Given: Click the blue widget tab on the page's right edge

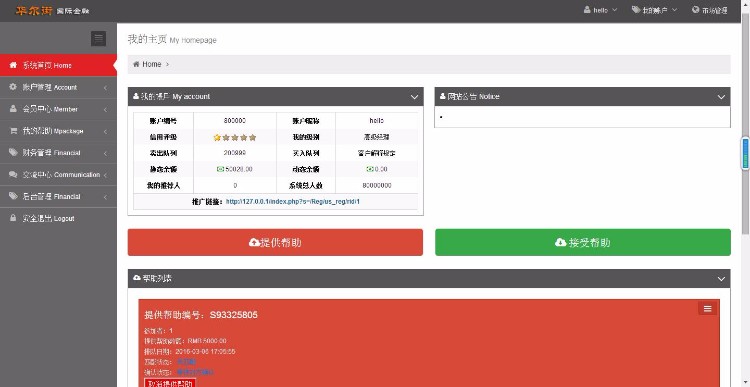Looking at the screenshot, I should pyautogui.click(x=745, y=153).
